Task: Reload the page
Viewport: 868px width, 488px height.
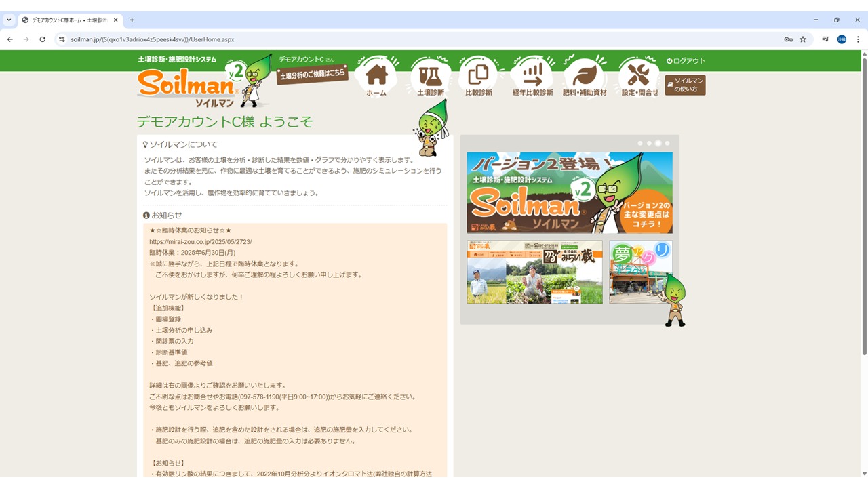Action: (43, 39)
